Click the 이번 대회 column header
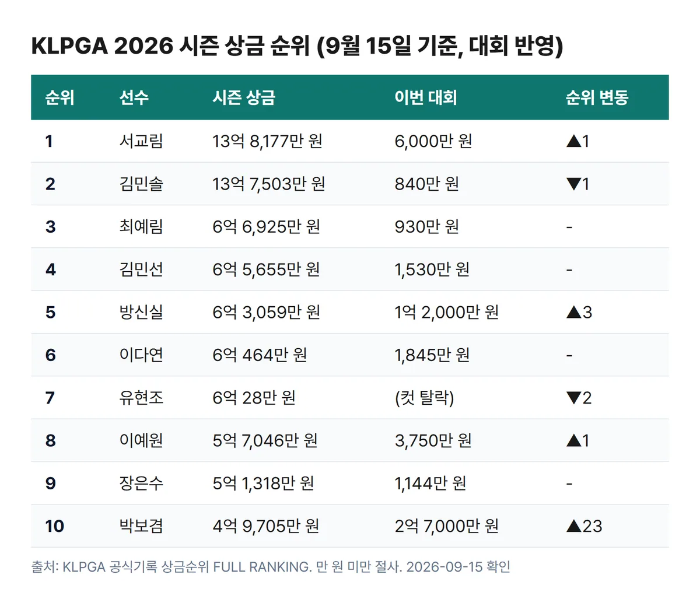Screen dimensions: 700x606 (x=426, y=97)
